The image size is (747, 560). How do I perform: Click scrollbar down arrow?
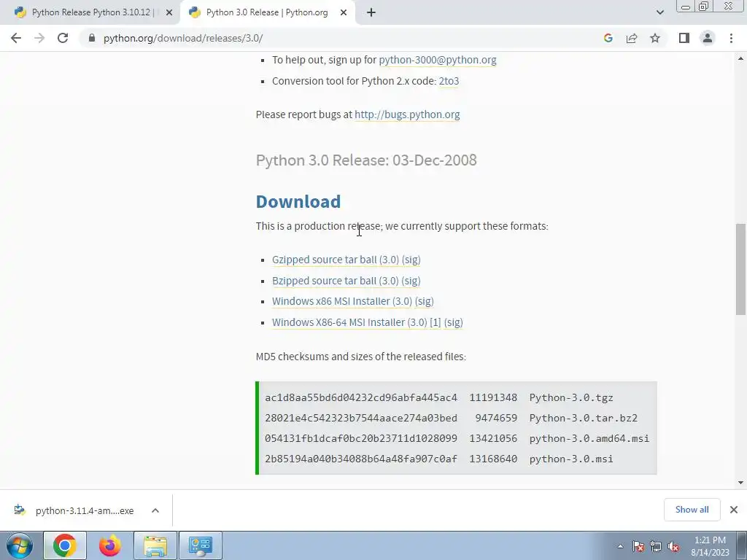pos(740,483)
